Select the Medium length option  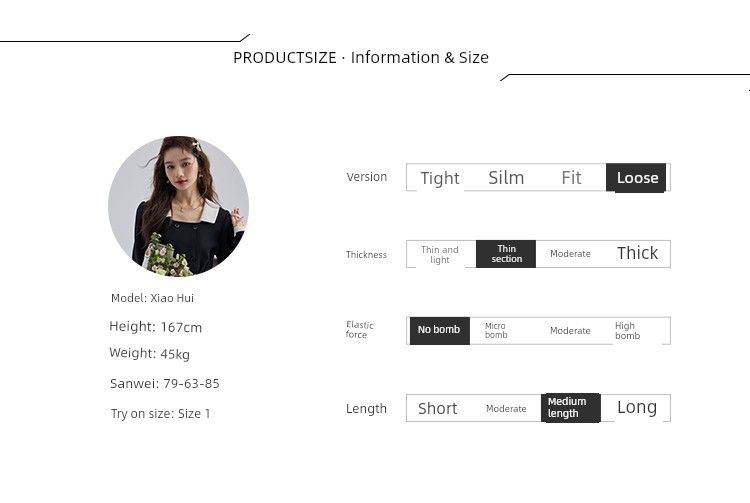(x=570, y=408)
